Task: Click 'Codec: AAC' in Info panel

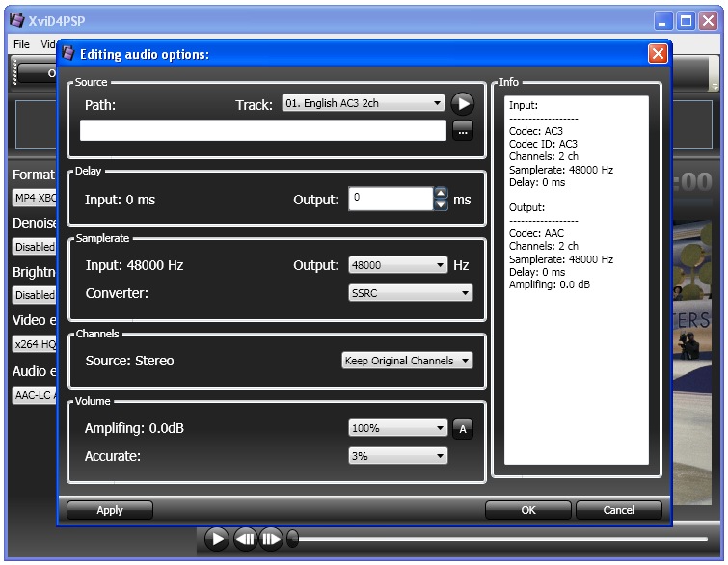Action: pyautogui.click(x=536, y=233)
